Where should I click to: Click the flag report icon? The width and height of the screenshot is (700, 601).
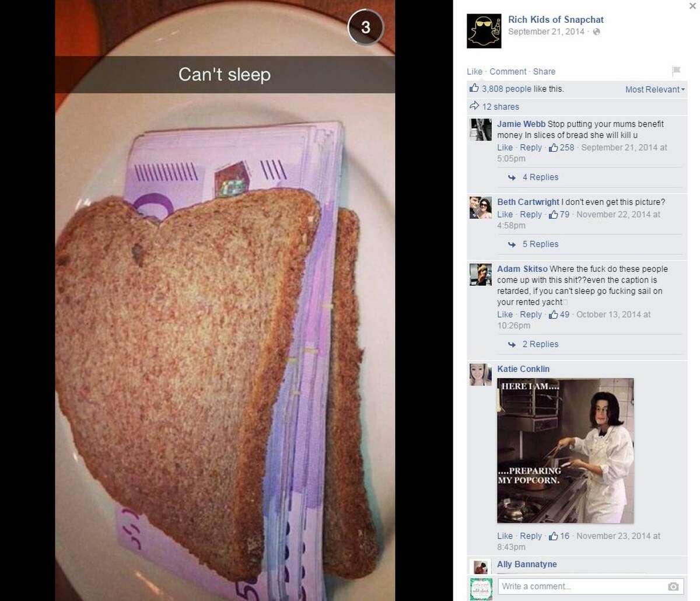pos(676,71)
